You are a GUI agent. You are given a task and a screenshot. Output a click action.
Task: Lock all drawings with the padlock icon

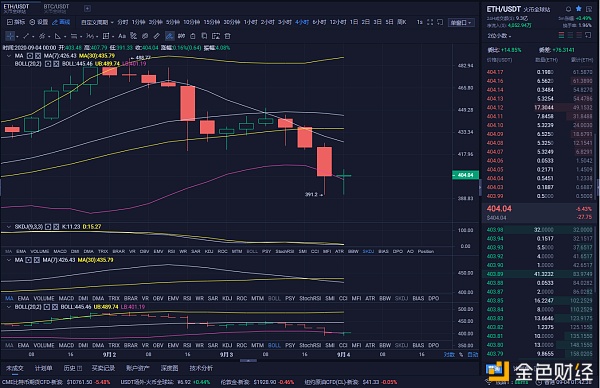pos(193,36)
